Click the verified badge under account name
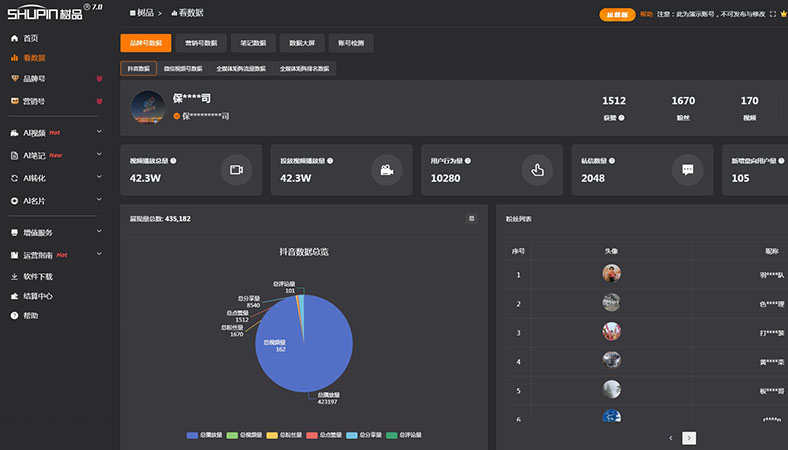Image resolution: width=788 pixels, height=450 pixels. tap(176, 116)
